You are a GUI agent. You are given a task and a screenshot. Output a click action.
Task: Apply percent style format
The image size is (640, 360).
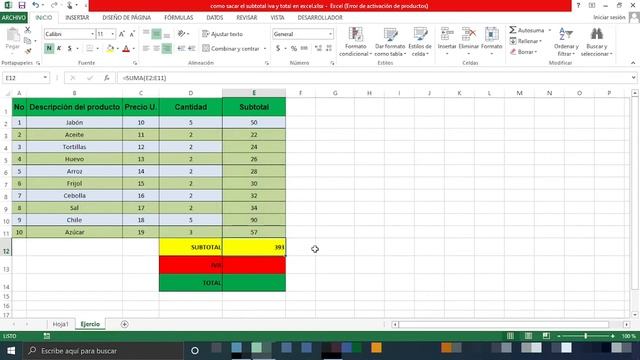point(293,49)
